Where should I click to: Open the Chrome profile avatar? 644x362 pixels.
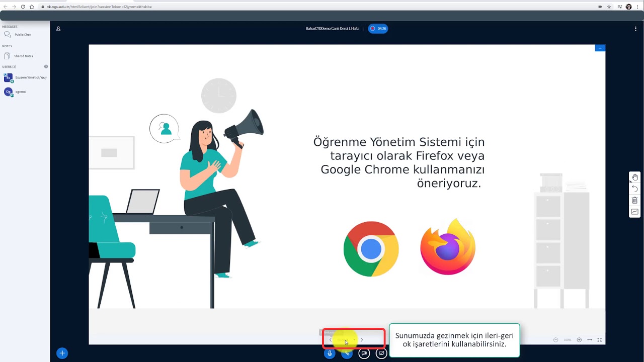[x=628, y=7]
